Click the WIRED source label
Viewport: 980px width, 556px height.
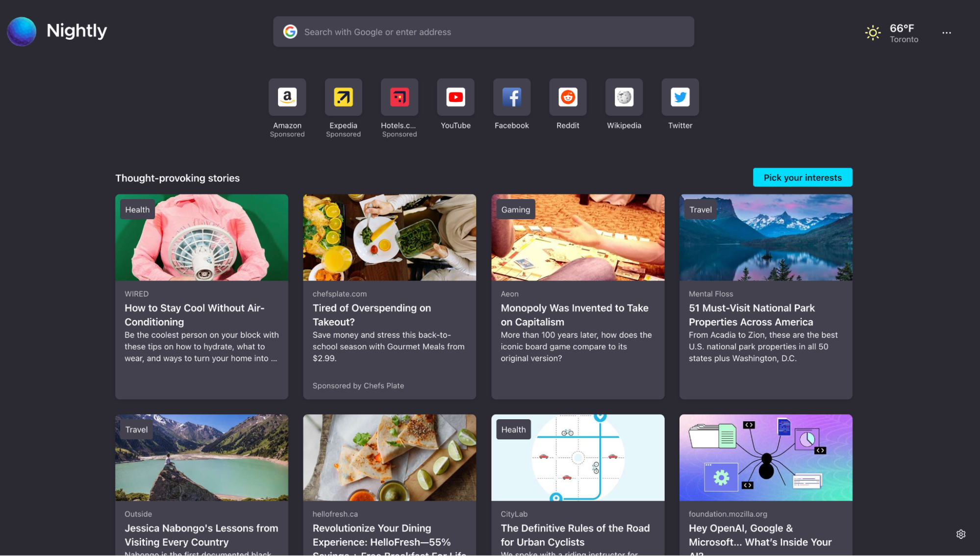[136, 294]
